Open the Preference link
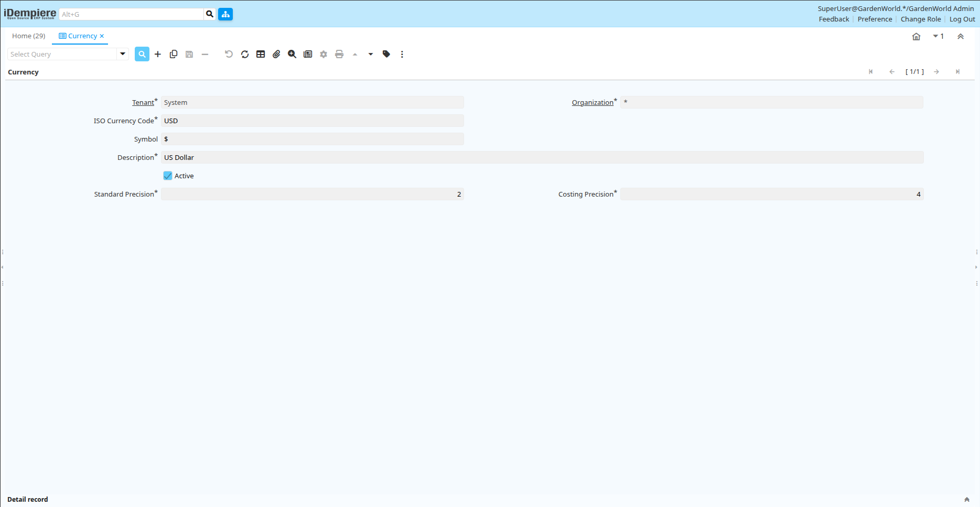Viewport: 980px width, 507px height. [875, 19]
